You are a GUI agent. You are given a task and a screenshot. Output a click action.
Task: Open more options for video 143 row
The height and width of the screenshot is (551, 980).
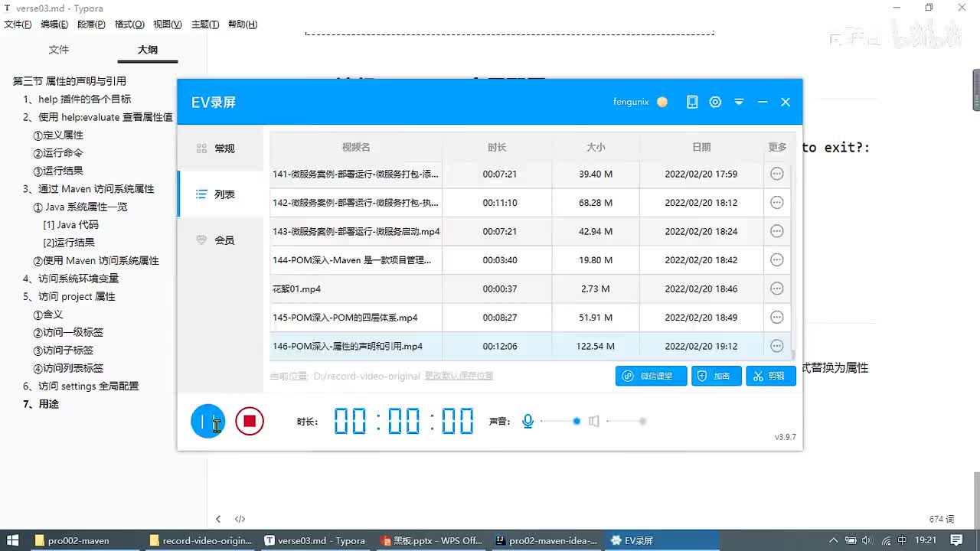(777, 231)
